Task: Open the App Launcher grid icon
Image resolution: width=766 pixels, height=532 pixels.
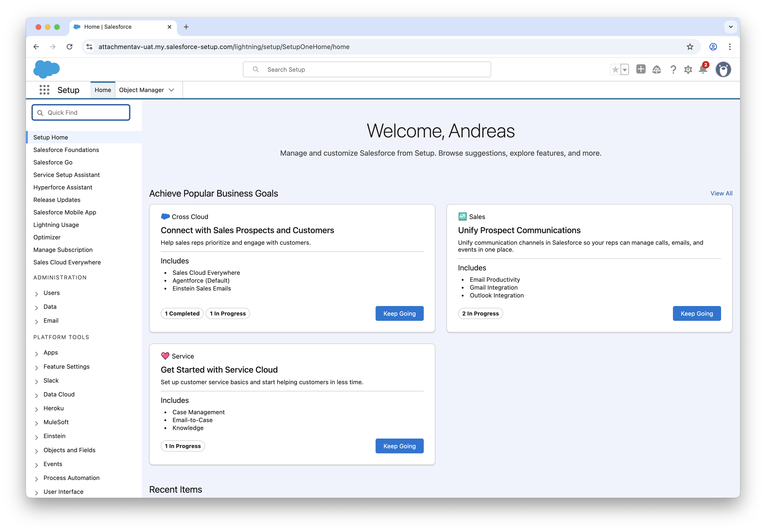Action: click(x=44, y=90)
